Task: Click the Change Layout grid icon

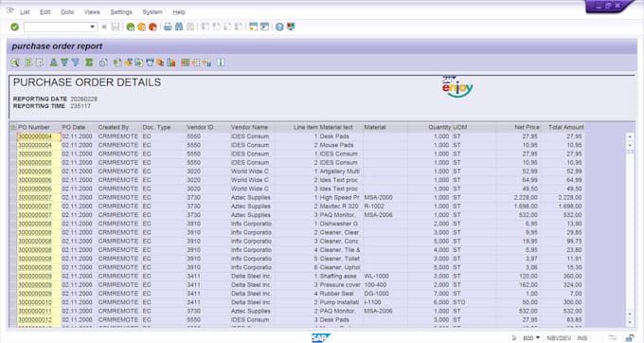Action: coord(186,63)
